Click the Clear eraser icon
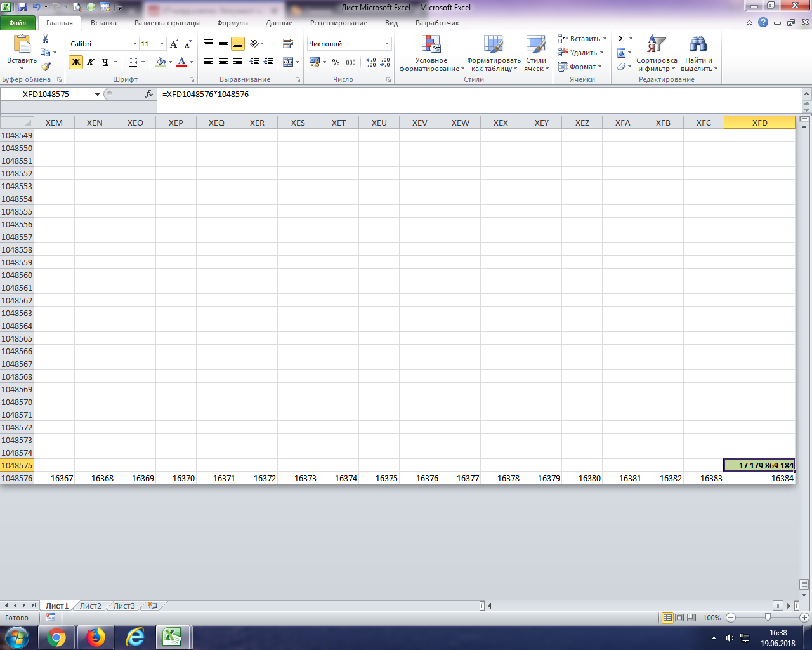The image size is (812, 650). [622, 67]
